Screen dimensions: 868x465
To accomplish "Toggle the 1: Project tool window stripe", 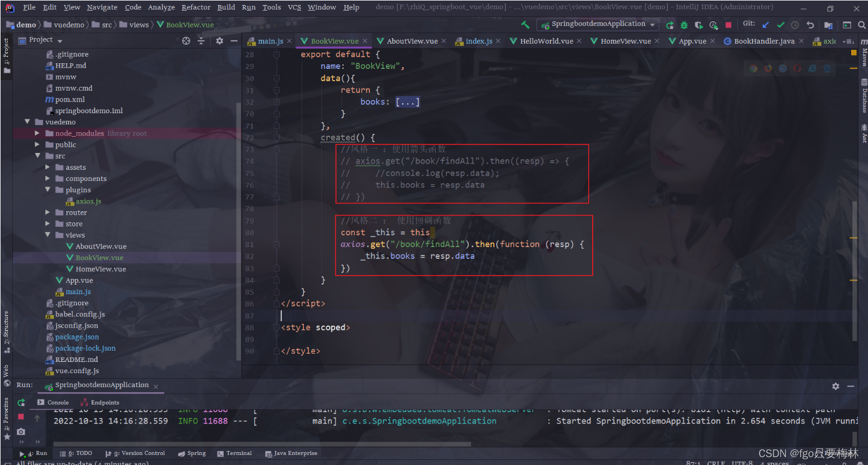I will pos(6,55).
